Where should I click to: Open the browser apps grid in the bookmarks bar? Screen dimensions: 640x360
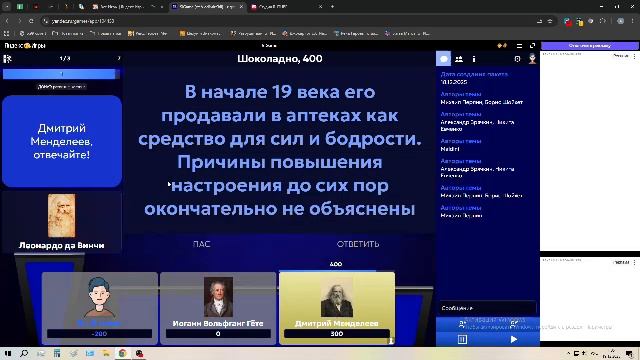(6, 33)
